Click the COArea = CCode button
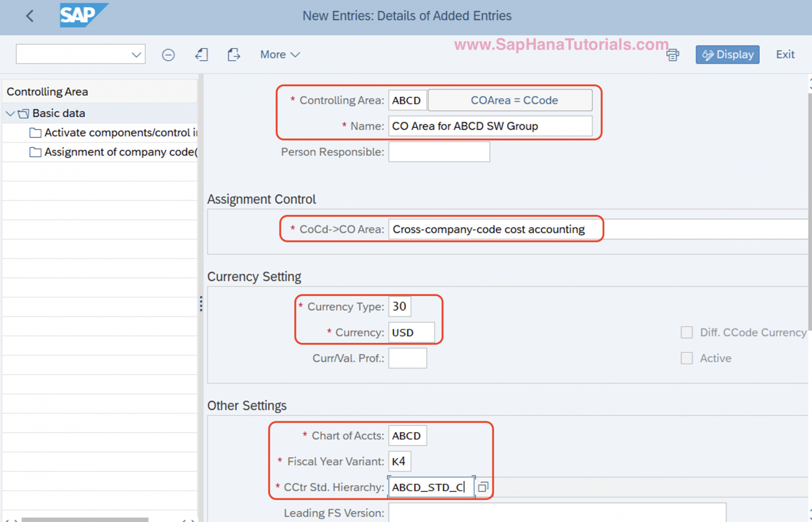This screenshot has width=812, height=522. tap(510, 100)
